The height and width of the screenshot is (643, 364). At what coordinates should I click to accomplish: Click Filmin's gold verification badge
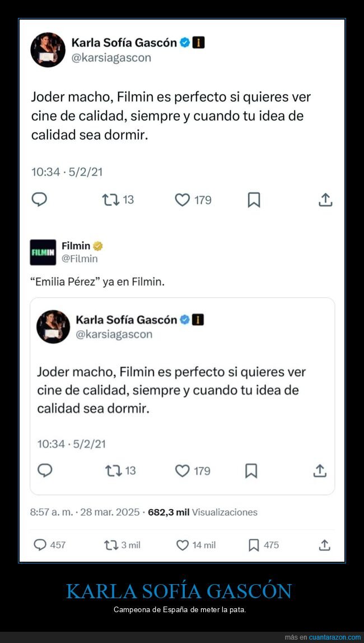click(98, 245)
